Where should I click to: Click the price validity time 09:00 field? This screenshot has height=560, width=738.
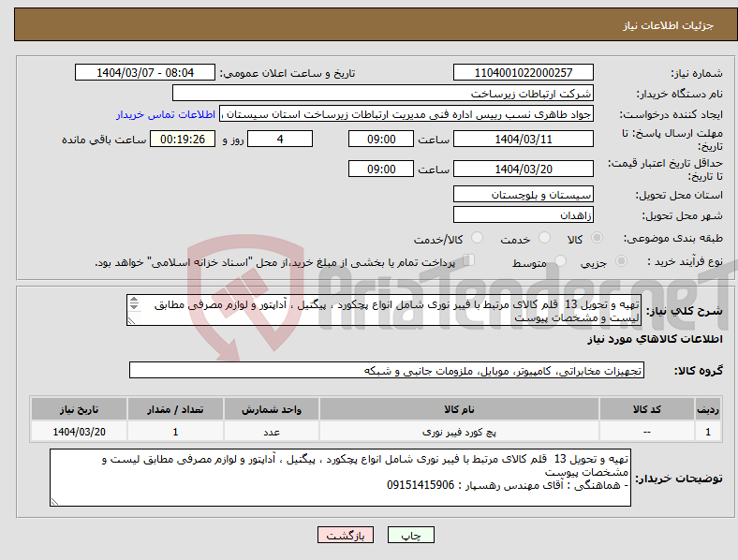pyautogui.click(x=381, y=169)
